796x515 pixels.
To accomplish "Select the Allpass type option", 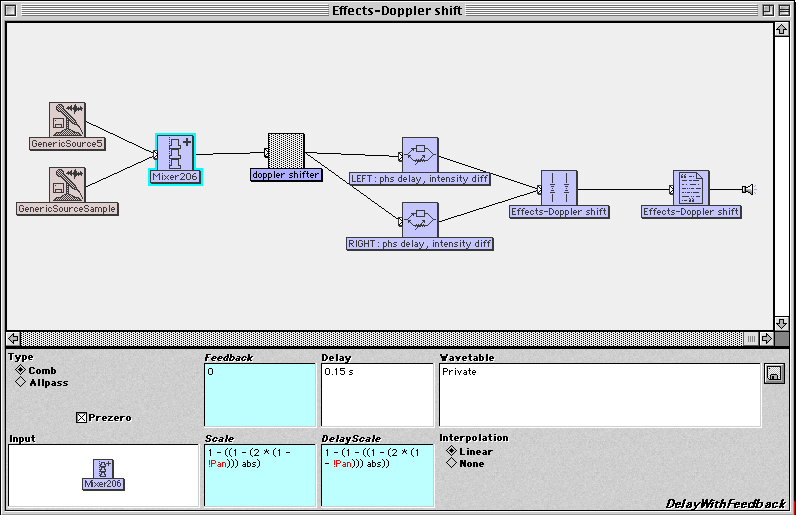I will (21, 382).
